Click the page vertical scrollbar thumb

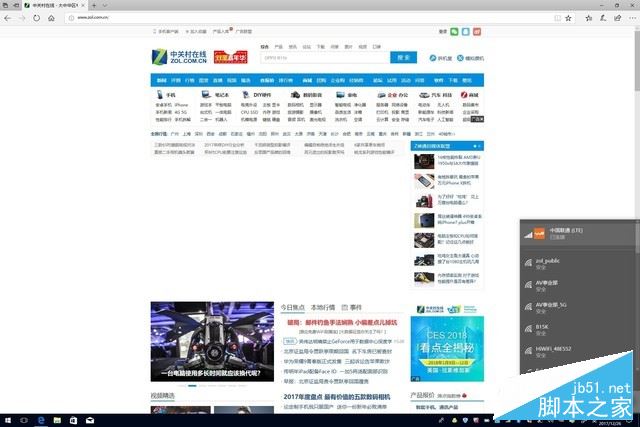point(637,61)
